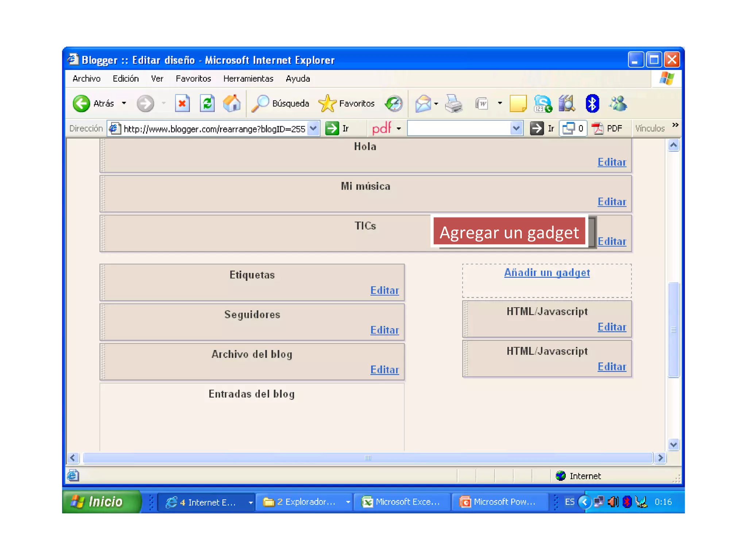Click the Stop loading red X icon

[182, 104]
